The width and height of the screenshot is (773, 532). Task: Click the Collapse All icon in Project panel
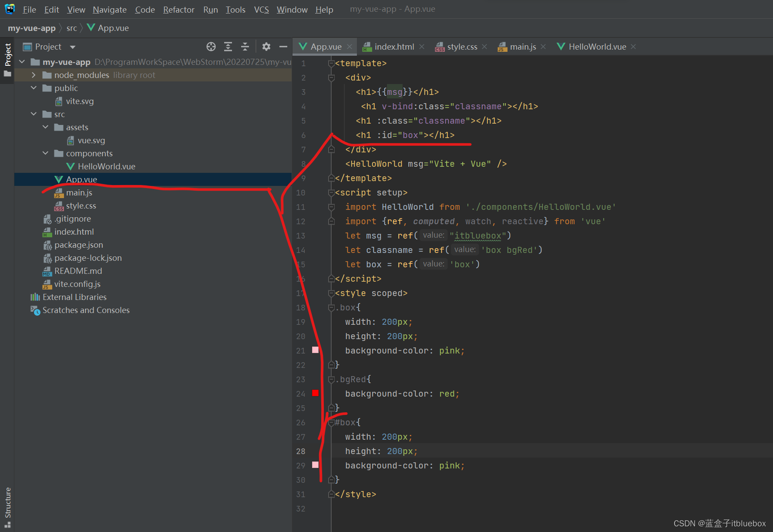tap(245, 47)
